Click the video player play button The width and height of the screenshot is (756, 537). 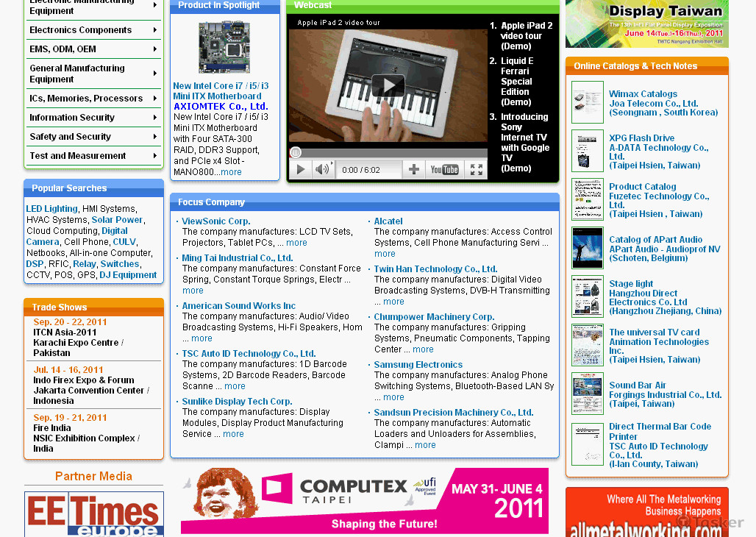[x=300, y=170]
